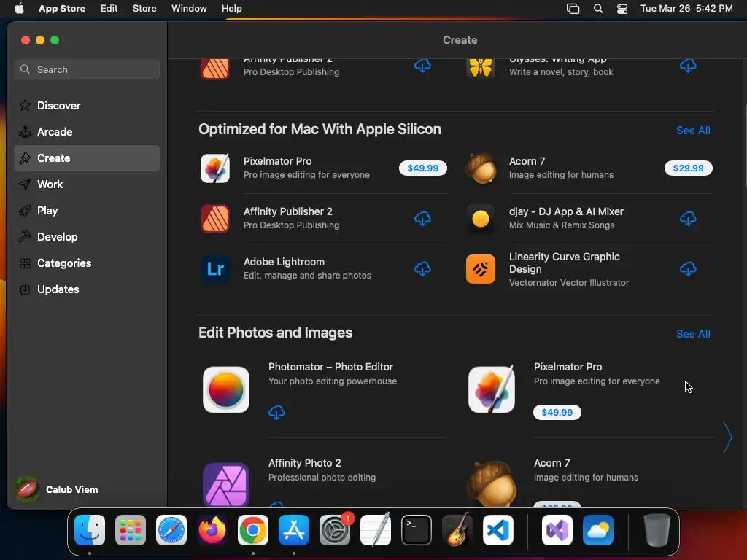Open Launchpad from the Dock
This screenshot has height=560, width=747.
coord(131,530)
